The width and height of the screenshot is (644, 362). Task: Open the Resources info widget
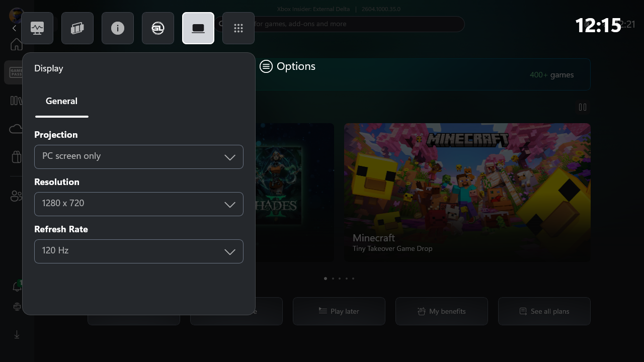click(x=118, y=28)
